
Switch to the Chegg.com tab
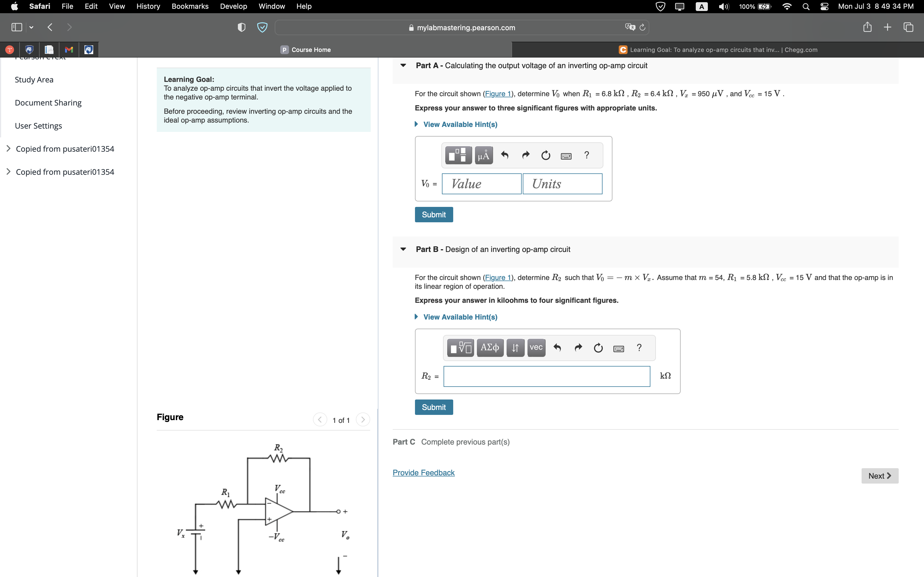click(718, 50)
